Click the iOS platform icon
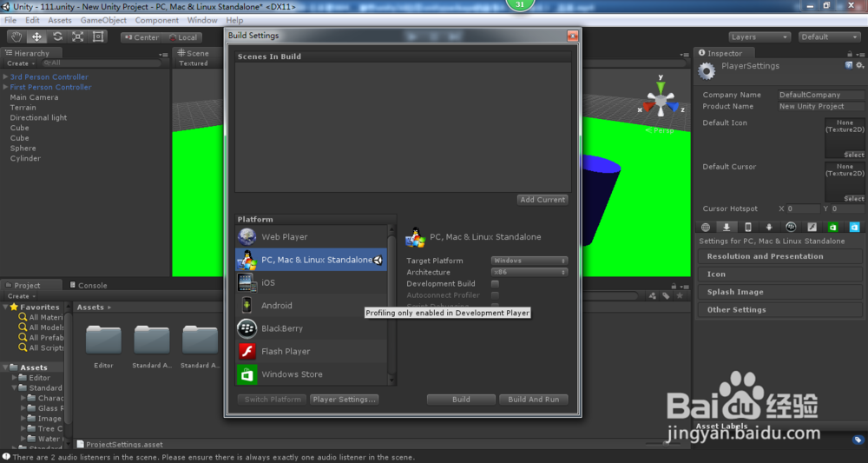This screenshot has width=868, height=463. (x=247, y=282)
